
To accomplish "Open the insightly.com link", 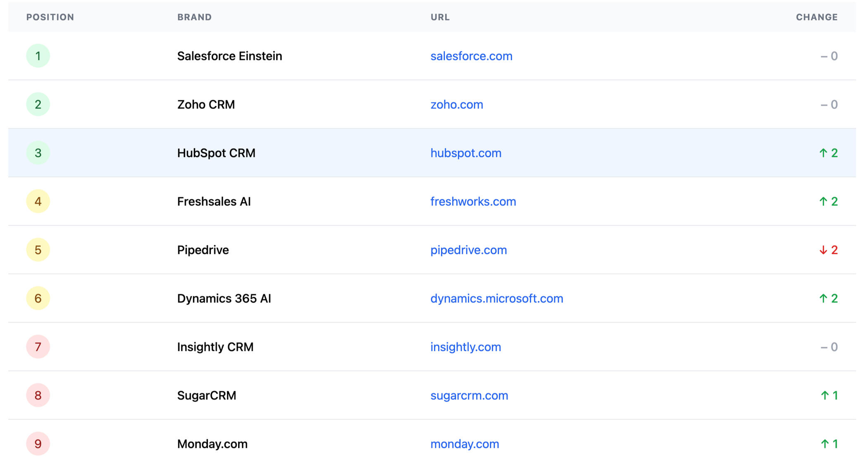I will pyautogui.click(x=466, y=347).
